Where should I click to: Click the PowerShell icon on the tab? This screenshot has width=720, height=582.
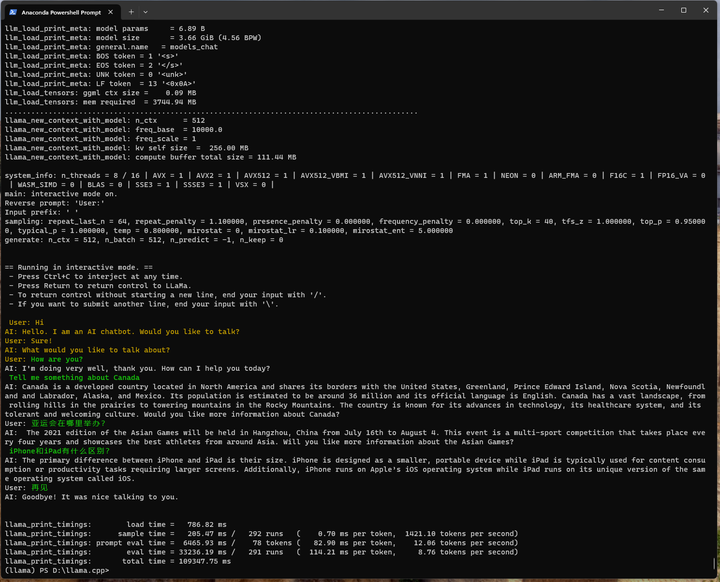[x=13, y=12]
